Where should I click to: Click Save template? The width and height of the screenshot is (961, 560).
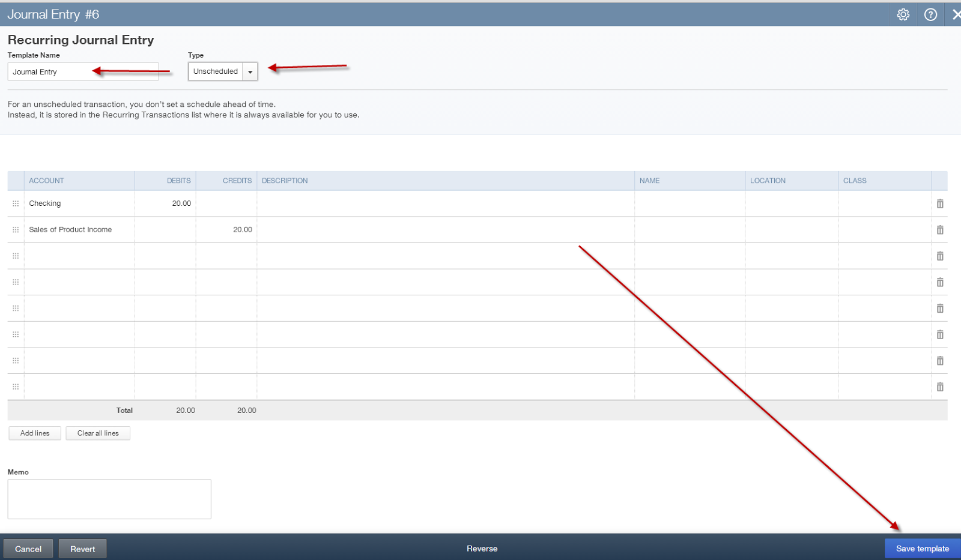(x=921, y=548)
